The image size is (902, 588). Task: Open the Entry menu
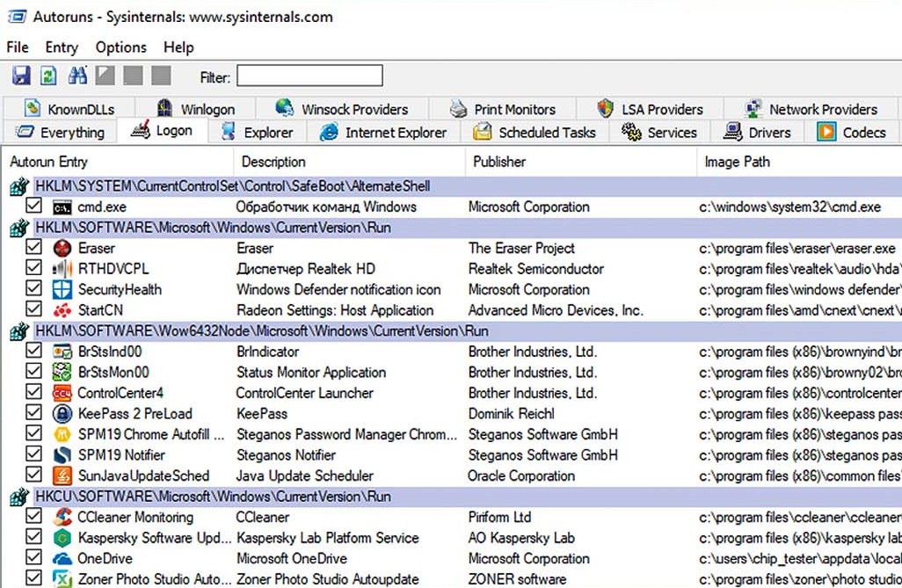click(x=62, y=47)
